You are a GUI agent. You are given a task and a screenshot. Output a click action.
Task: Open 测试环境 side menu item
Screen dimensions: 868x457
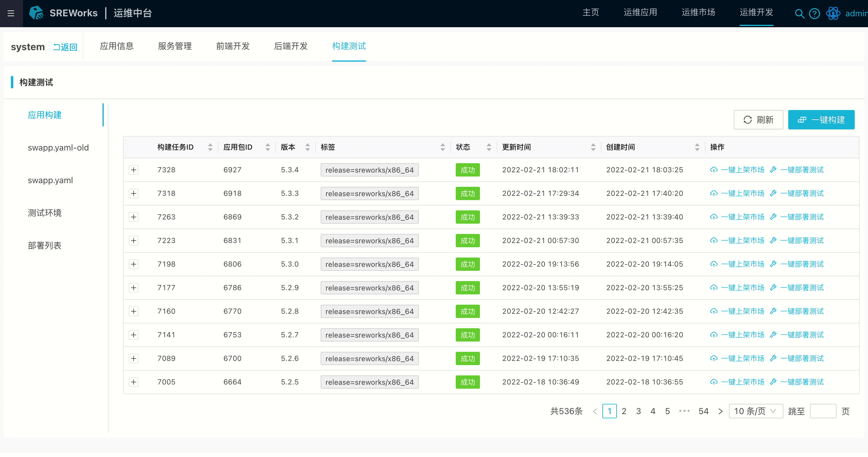point(44,213)
